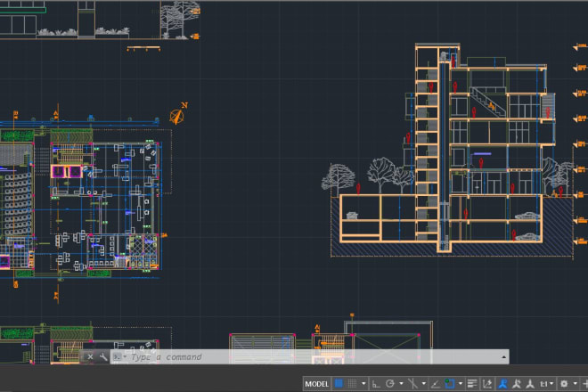The height and width of the screenshot is (392, 588).
Task: Toggle blue annotation objects visibility icon
Action: (x=502, y=384)
